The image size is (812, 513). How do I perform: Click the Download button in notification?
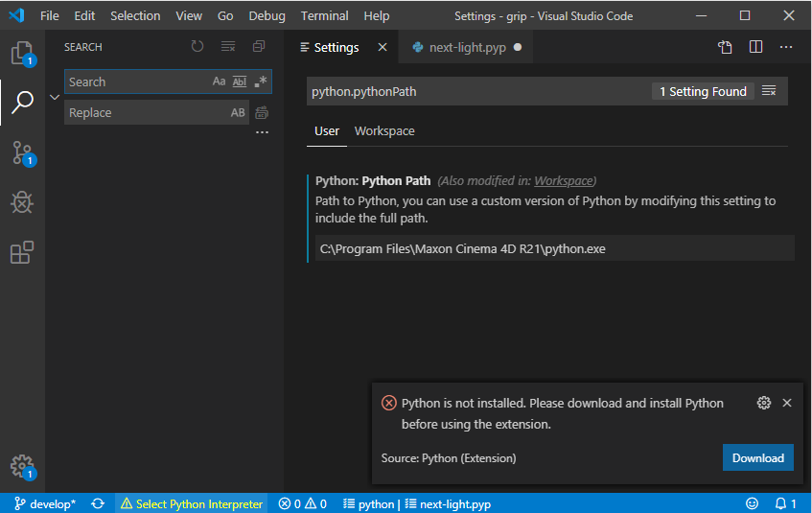pos(758,457)
